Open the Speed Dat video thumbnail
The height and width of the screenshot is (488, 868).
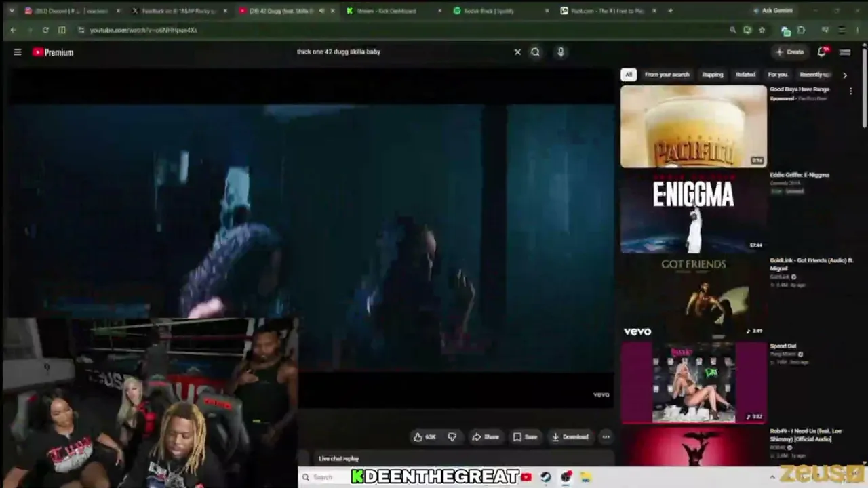[694, 383]
